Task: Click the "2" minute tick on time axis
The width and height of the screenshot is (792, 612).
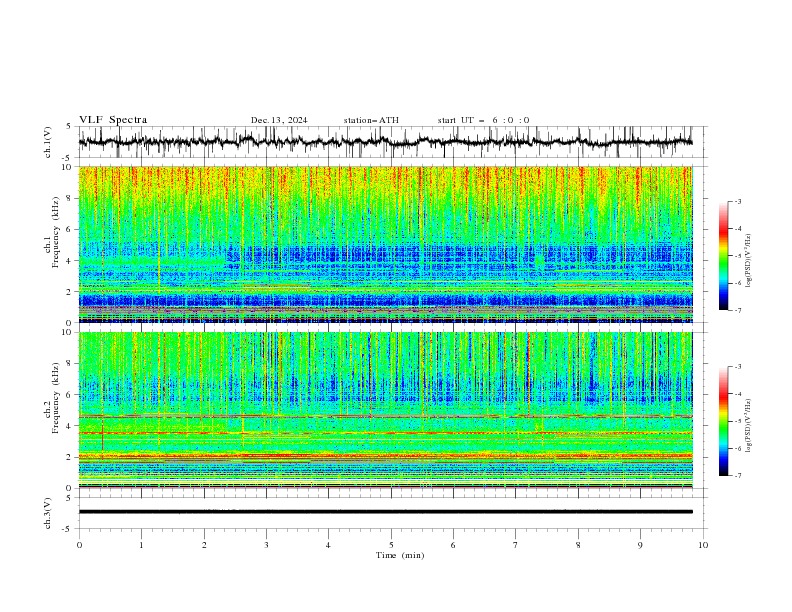Action: tap(204, 545)
